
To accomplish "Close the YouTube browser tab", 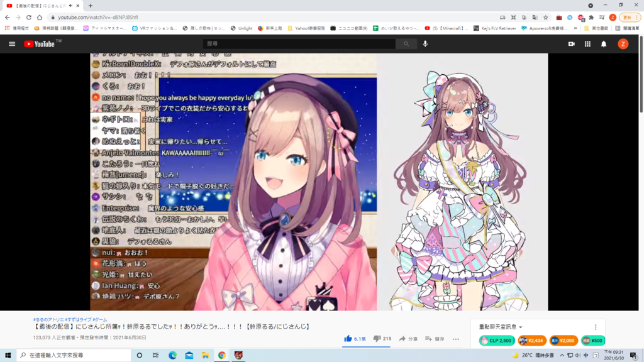I will tap(77, 6).
